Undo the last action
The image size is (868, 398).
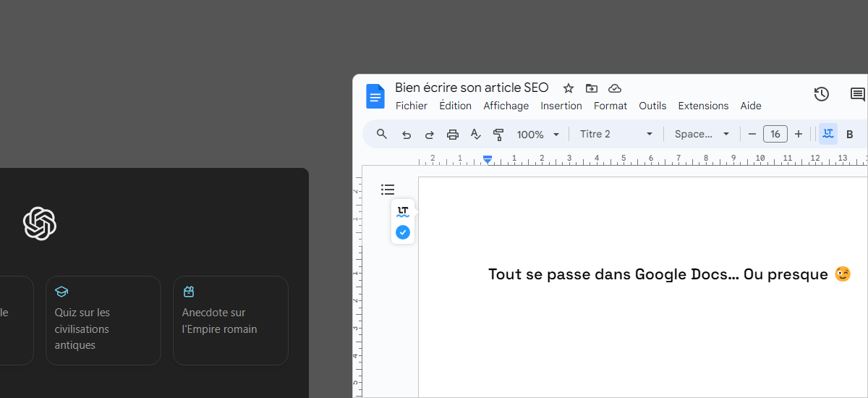click(407, 135)
